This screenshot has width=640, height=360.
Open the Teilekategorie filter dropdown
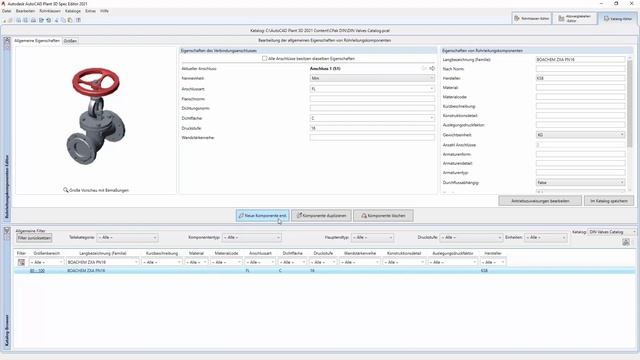pyautogui.click(x=127, y=237)
